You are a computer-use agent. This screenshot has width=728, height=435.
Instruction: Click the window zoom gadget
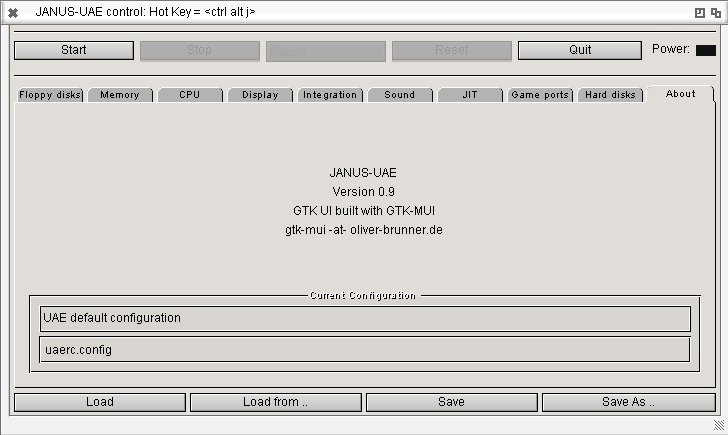(x=700, y=13)
